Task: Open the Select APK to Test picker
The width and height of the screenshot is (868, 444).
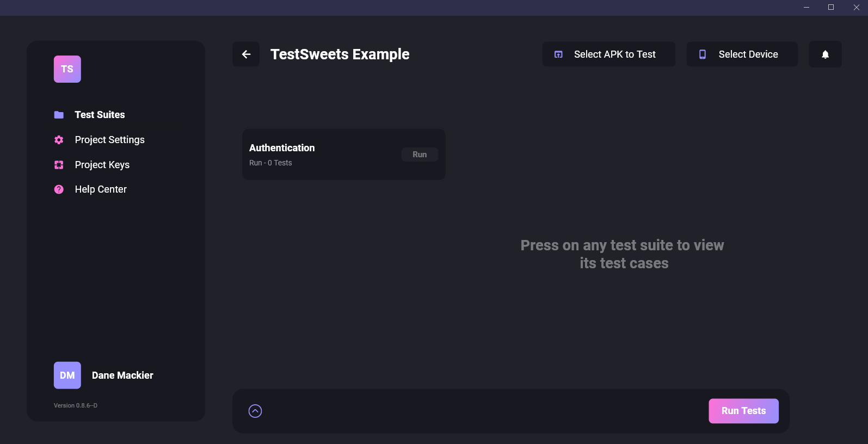Action: (x=608, y=54)
